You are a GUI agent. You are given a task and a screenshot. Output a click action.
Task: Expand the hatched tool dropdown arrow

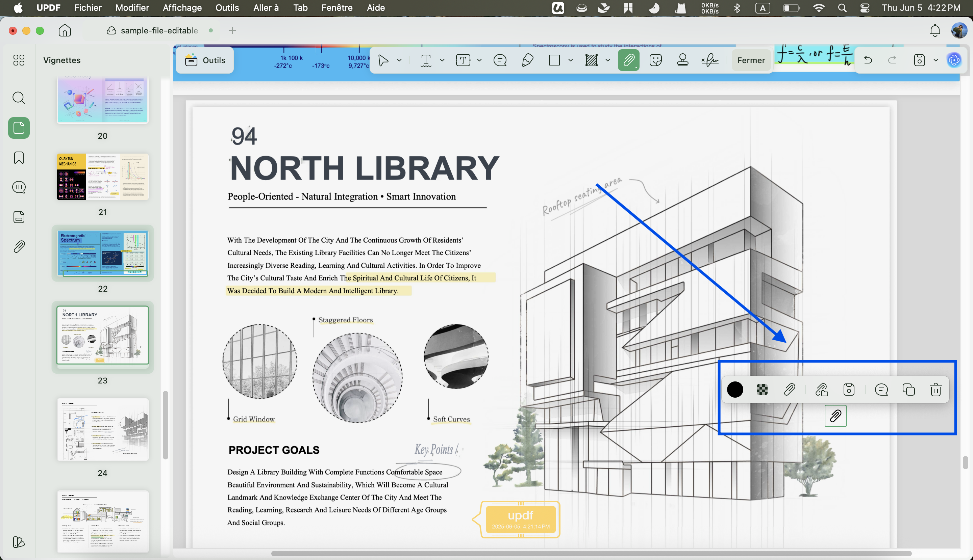[x=608, y=60]
